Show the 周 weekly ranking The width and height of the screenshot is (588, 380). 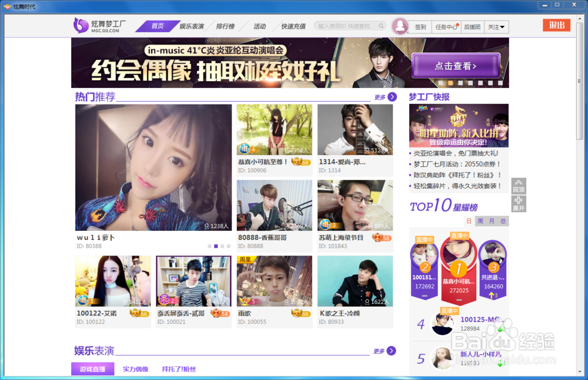(480, 221)
